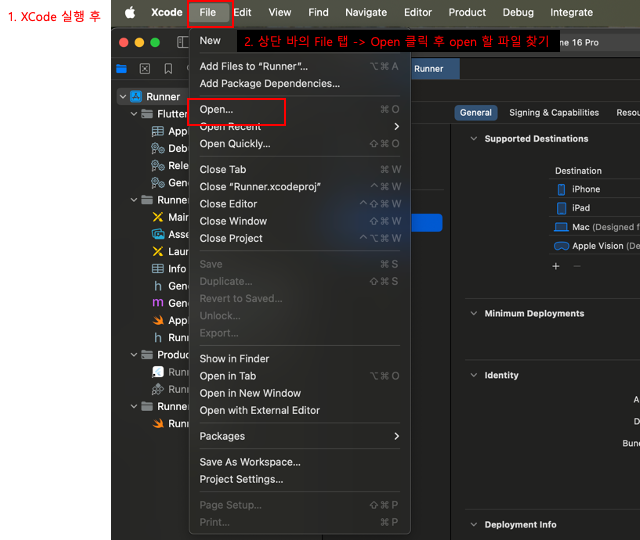Choose New in the File menu

[210, 41]
